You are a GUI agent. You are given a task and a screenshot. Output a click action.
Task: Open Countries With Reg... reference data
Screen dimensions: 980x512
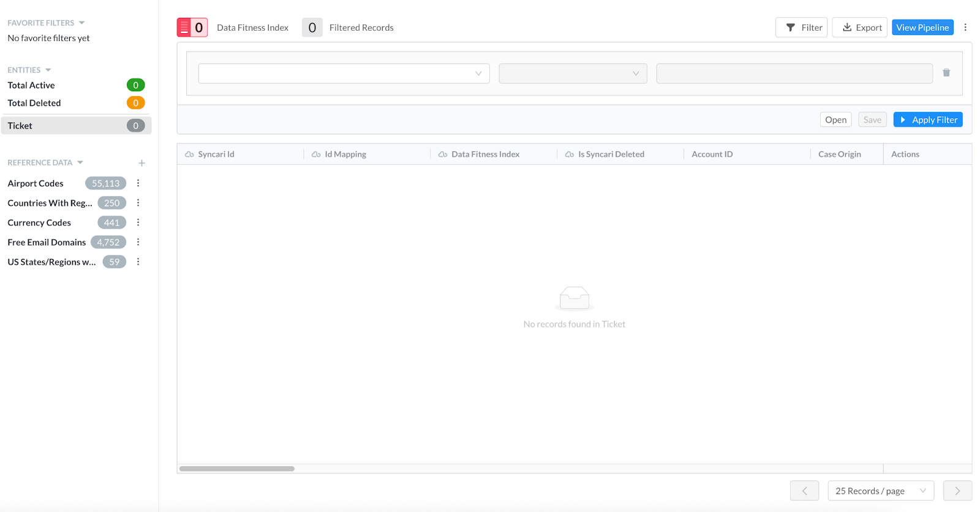(x=50, y=203)
